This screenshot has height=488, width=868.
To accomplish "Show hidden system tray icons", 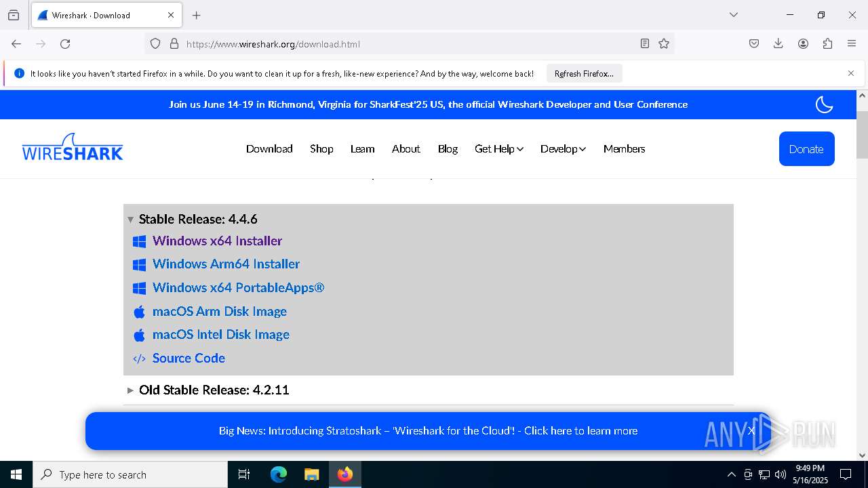I will (x=731, y=474).
